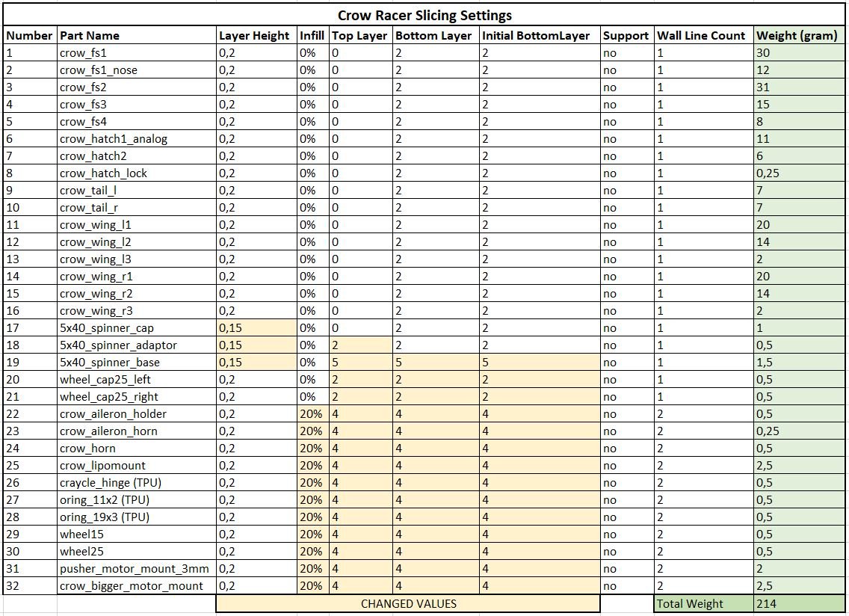Select the Total Weight label cell
This screenshot has height=616, width=849.
[x=703, y=603]
